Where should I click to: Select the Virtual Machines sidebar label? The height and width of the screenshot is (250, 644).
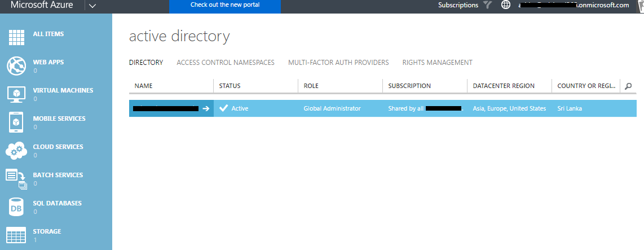tap(63, 90)
